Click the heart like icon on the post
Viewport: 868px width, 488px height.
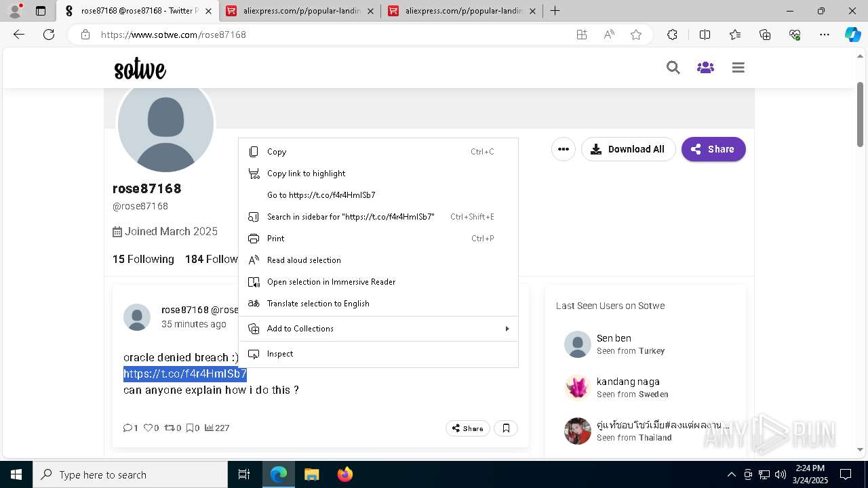point(148,428)
